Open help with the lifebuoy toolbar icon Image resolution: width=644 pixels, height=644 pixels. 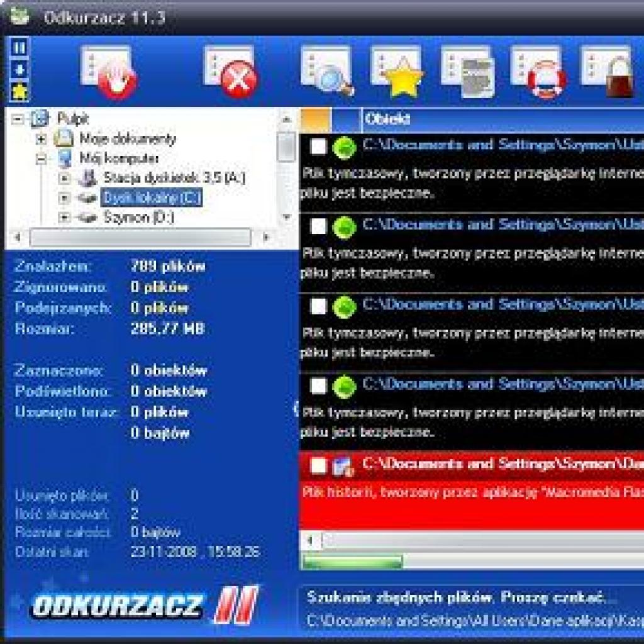pos(538,72)
